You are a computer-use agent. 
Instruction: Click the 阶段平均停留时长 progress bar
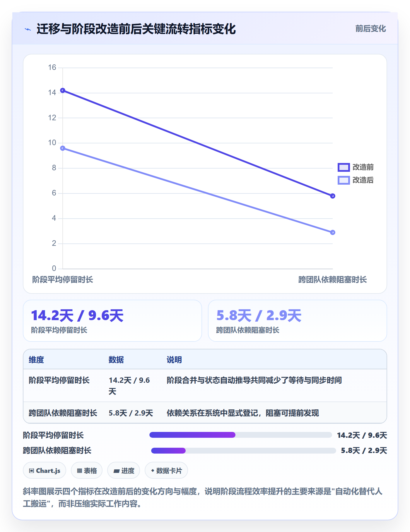tap(241, 435)
